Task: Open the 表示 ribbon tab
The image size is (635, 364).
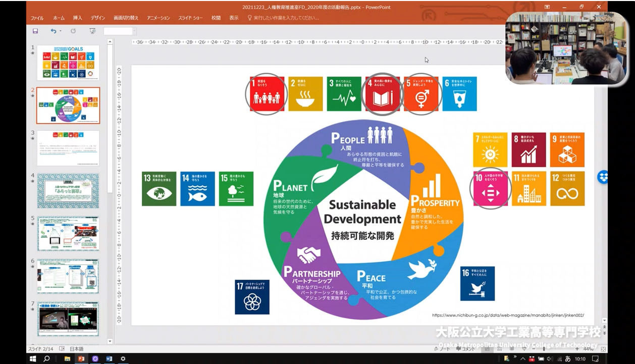Action: (x=234, y=18)
